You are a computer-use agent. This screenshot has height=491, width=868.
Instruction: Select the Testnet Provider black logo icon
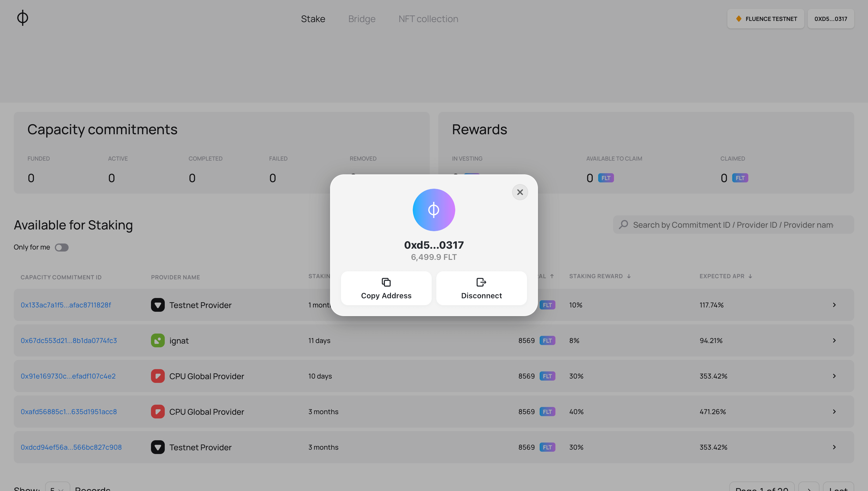[x=158, y=305]
